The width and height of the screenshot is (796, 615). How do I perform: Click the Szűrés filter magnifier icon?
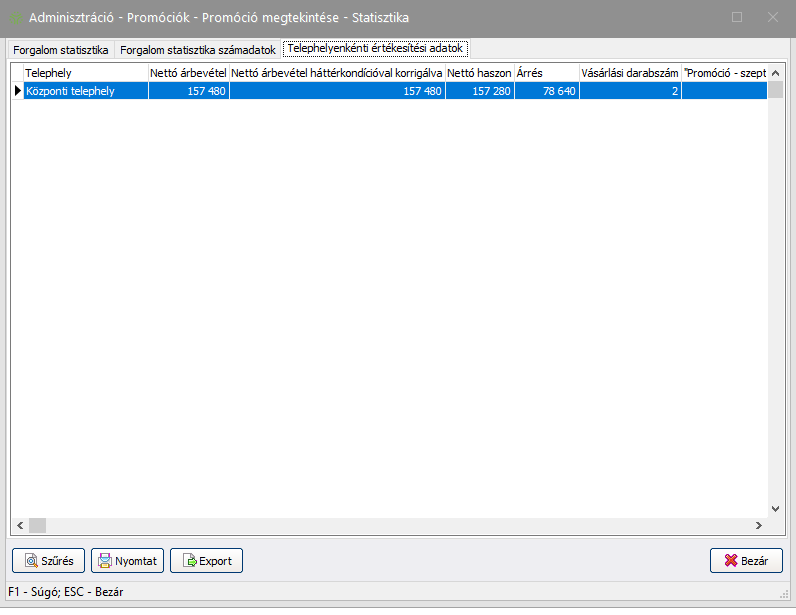pyautogui.click(x=31, y=561)
